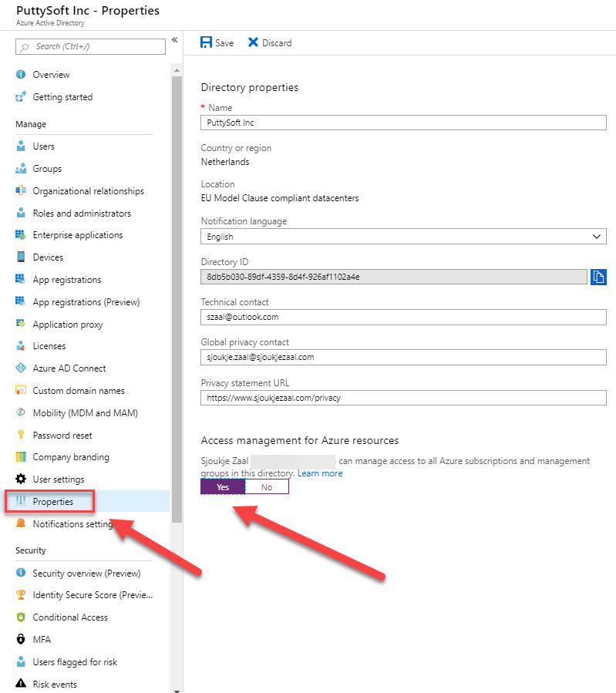Open MFA menu item
Image resolution: width=616 pixels, height=693 pixels.
(42, 640)
